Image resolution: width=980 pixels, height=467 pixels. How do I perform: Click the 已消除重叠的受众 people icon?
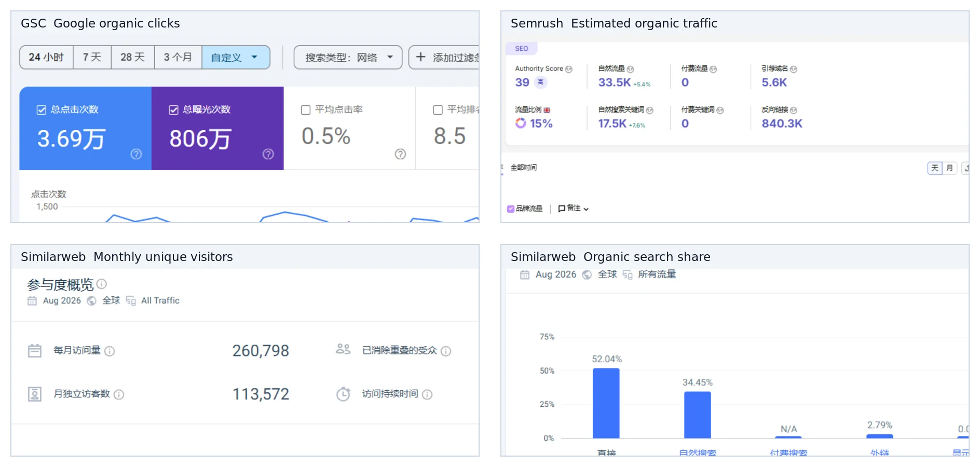(343, 349)
